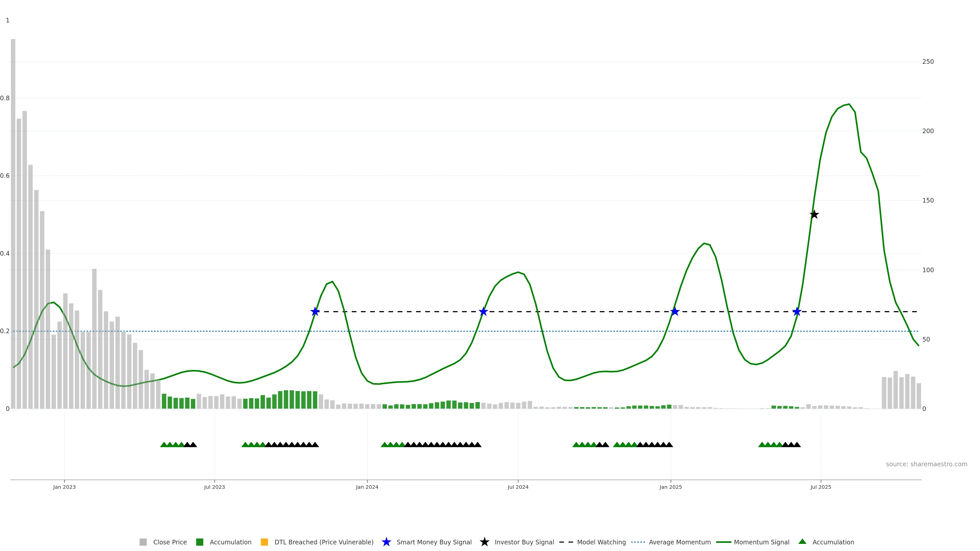Screen dimensions: 980x551
Task: Click the Jul 2023 axis label
Action: tap(214, 487)
